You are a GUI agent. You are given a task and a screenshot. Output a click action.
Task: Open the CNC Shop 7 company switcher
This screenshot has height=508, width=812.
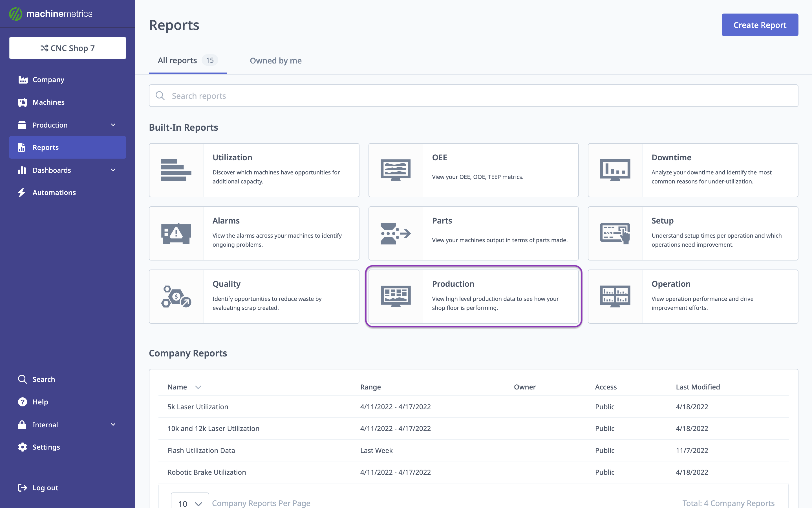click(x=68, y=48)
